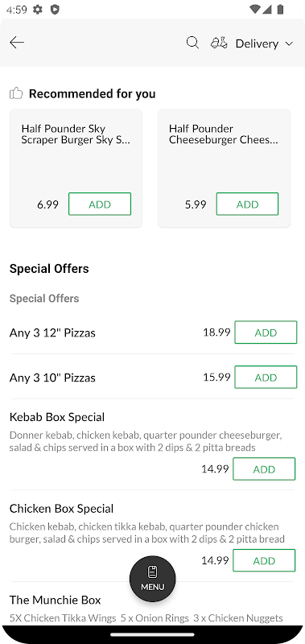Add Chicken Box Special to basket

(264, 560)
